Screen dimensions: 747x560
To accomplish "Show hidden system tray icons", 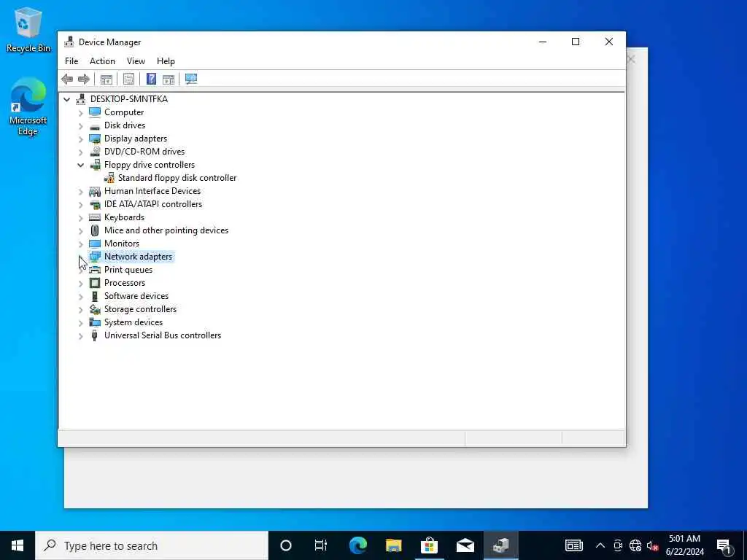I will pyautogui.click(x=600, y=545).
